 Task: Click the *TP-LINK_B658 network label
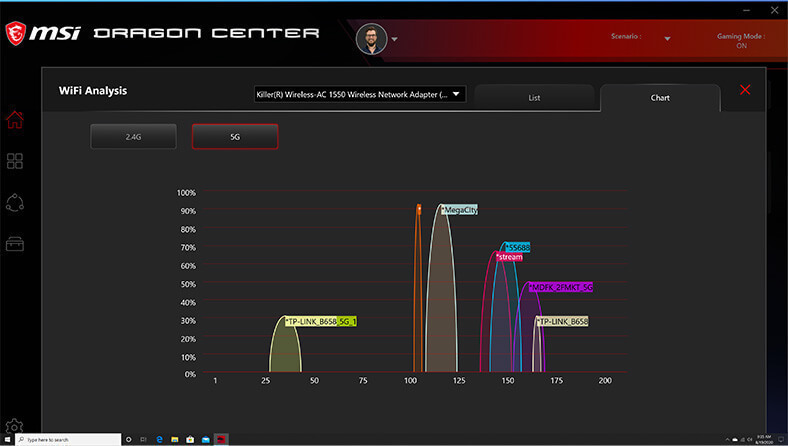[x=562, y=321]
